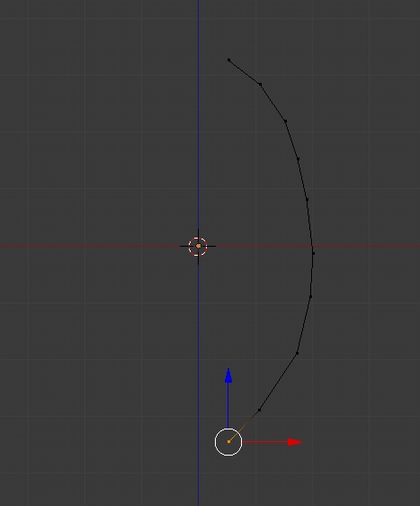Select the topmost vertex of the curve
The height and width of the screenshot is (506, 420).
click(228, 60)
